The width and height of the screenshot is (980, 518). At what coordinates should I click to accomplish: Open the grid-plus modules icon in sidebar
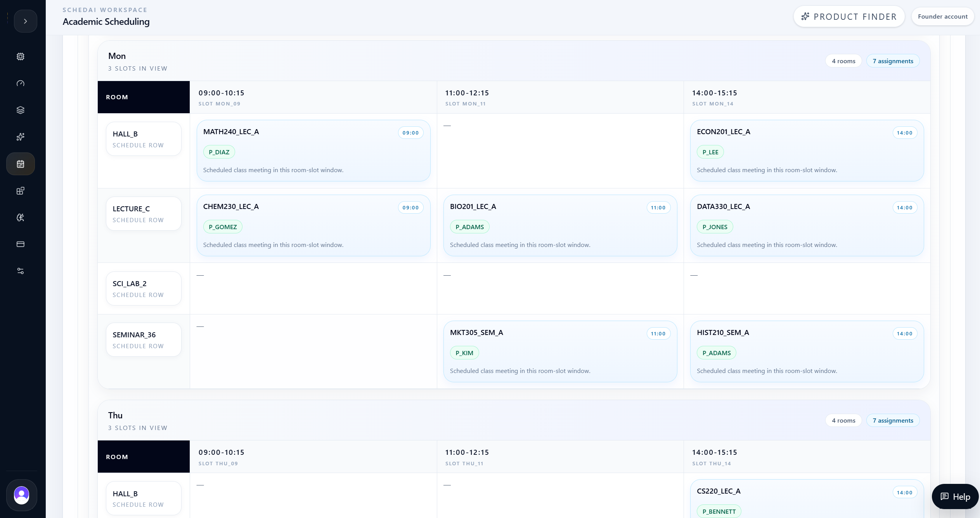(x=21, y=191)
